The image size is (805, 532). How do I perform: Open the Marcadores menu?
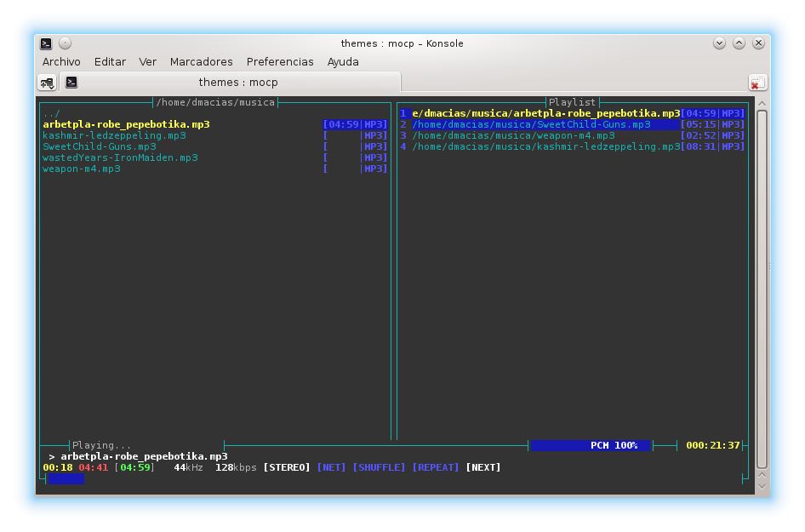(x=201, y=62)
